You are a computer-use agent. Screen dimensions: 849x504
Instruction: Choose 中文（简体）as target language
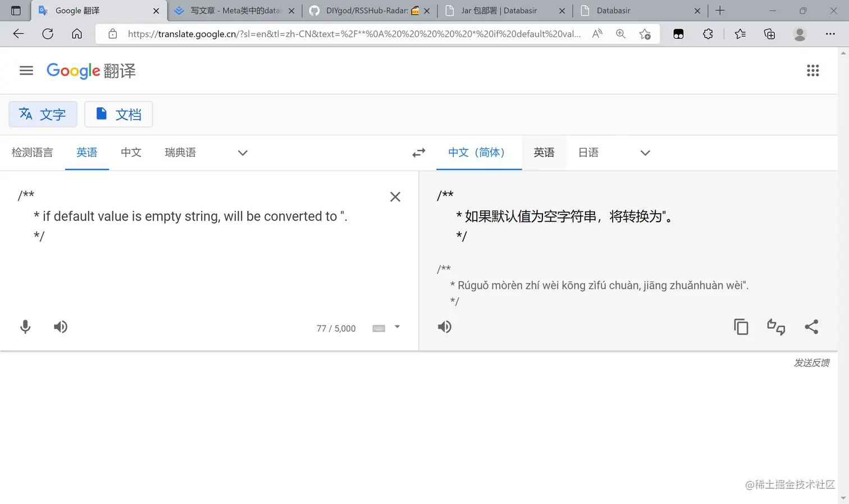tap(479, 153)
